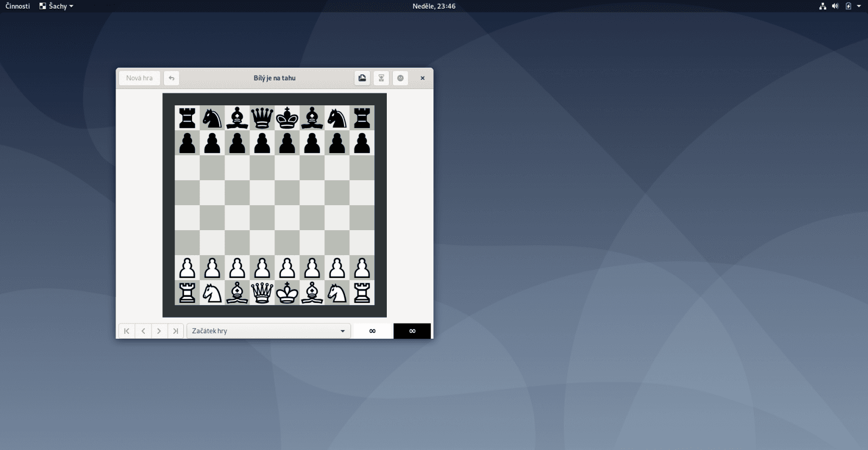
Task: Click the black kingside rook
Action: pos(362,118)
